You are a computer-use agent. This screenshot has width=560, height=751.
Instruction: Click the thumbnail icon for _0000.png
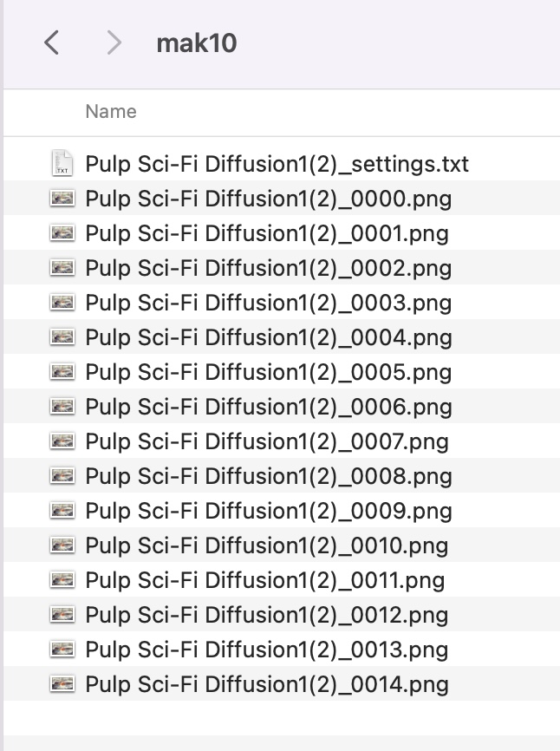pyautogui.click(x=62, y=198)
